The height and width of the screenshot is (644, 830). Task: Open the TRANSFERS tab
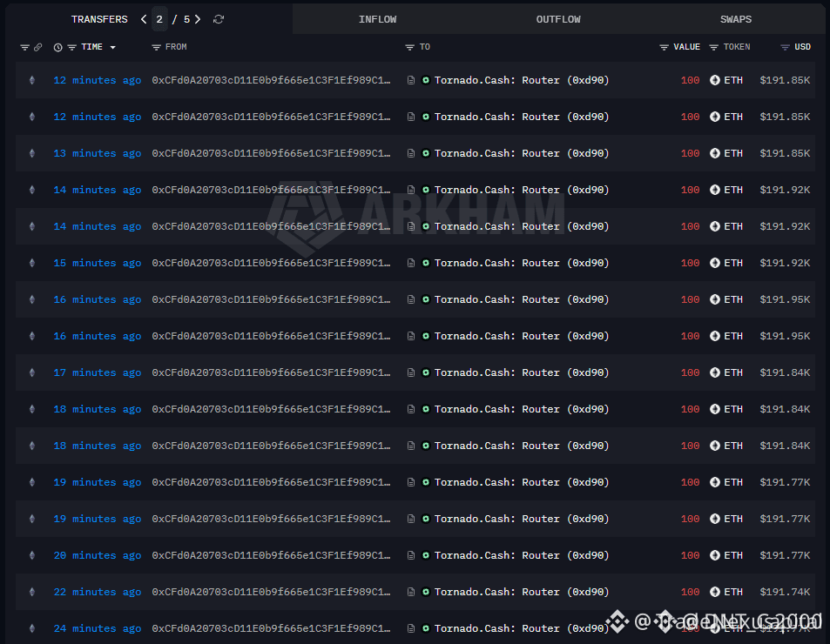click(99, 19)
